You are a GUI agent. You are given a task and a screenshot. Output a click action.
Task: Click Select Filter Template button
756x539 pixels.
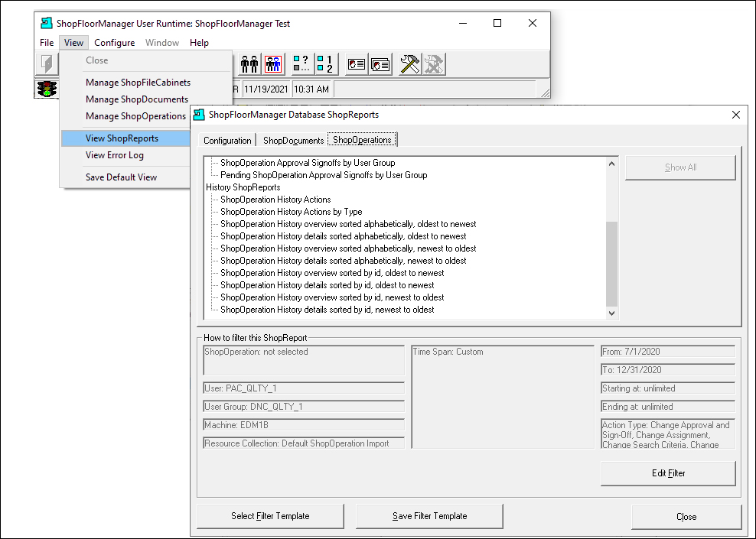270,516
